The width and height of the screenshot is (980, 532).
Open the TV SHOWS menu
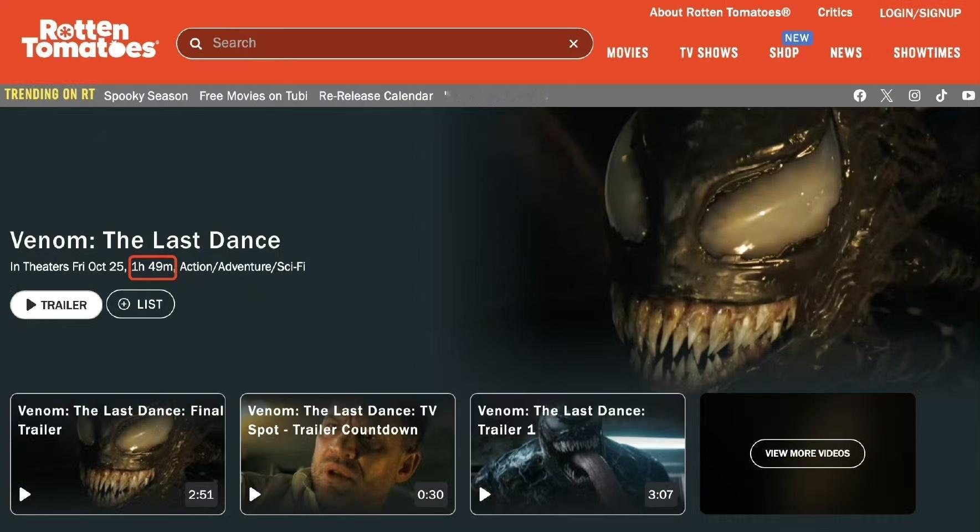click(709, 53)
